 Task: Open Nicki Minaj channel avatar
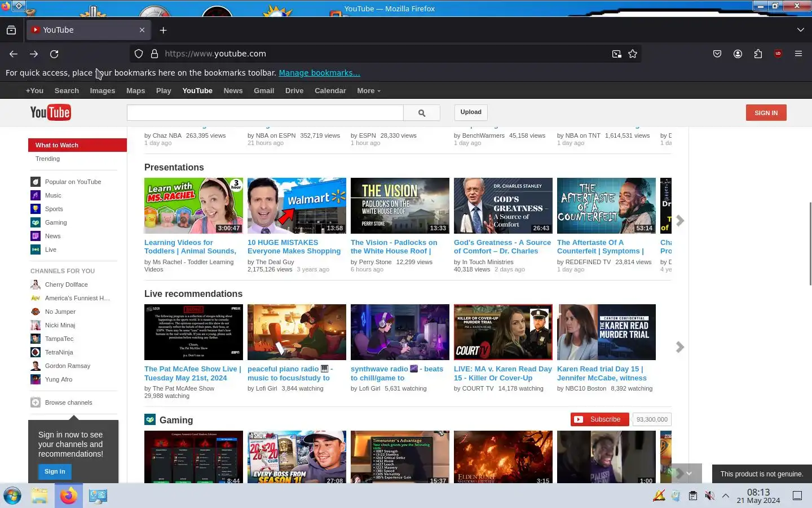click(36, 325)
